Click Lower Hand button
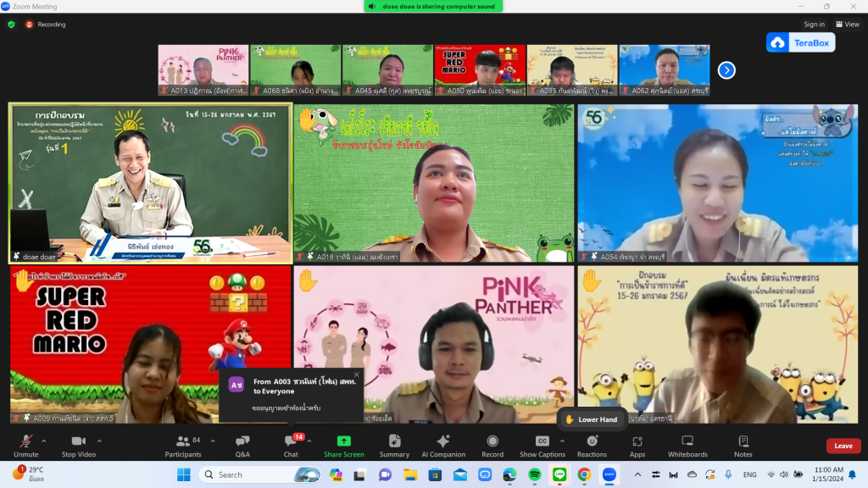 (x=592, y=419)
